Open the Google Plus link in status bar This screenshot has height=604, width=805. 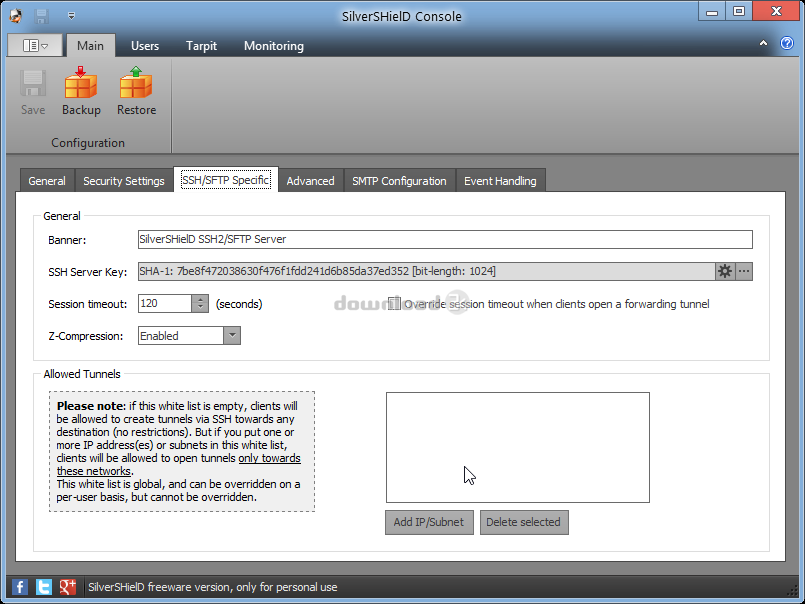pos(68,587)
